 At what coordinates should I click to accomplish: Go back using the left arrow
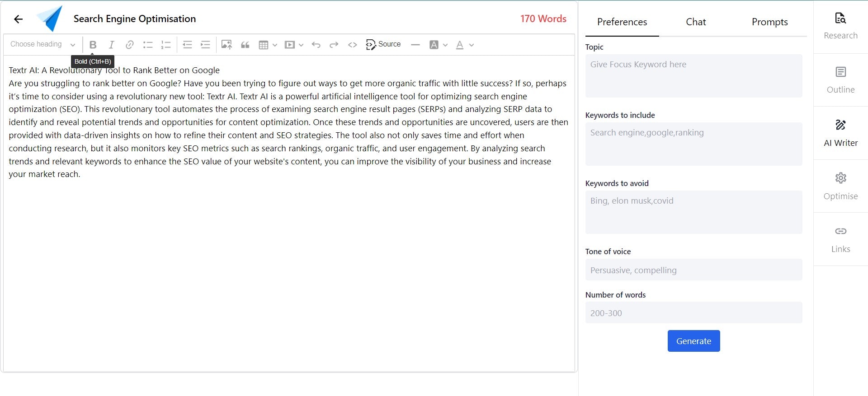18,19
